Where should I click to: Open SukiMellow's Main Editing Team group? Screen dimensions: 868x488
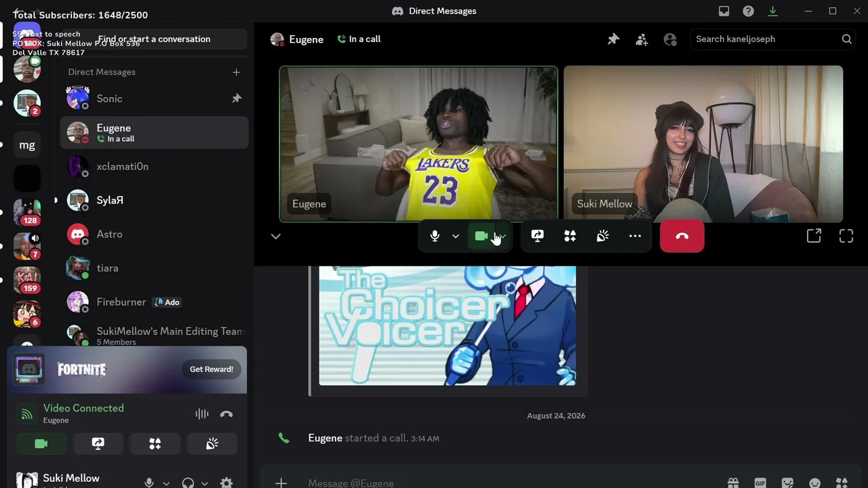point(154,335)
